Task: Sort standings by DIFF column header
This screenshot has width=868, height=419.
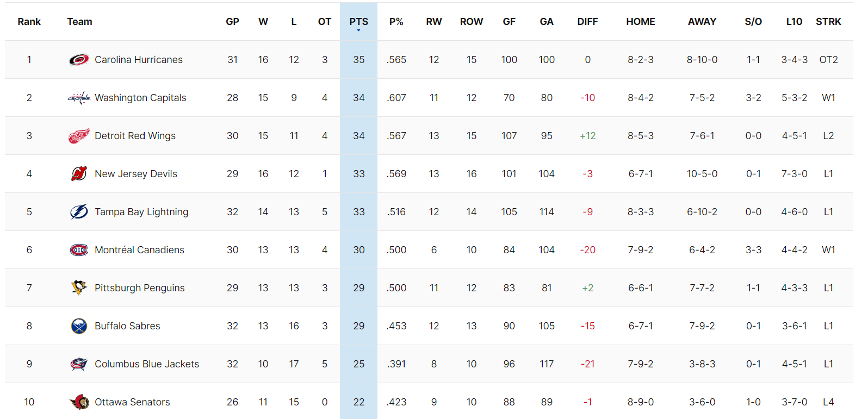Action: pos(587,22)
